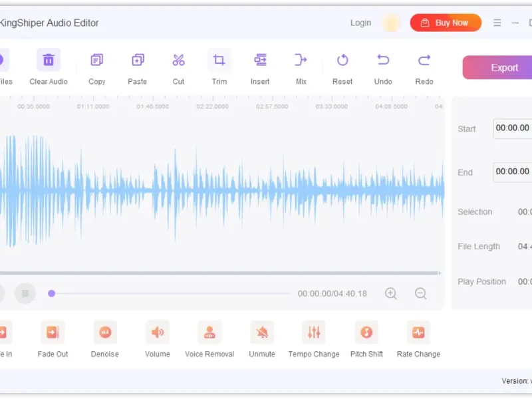Image resolution: width=532 pixels, height=399 pixels.
Task: Click the playback position slider handle
Action: click(52, 293)
